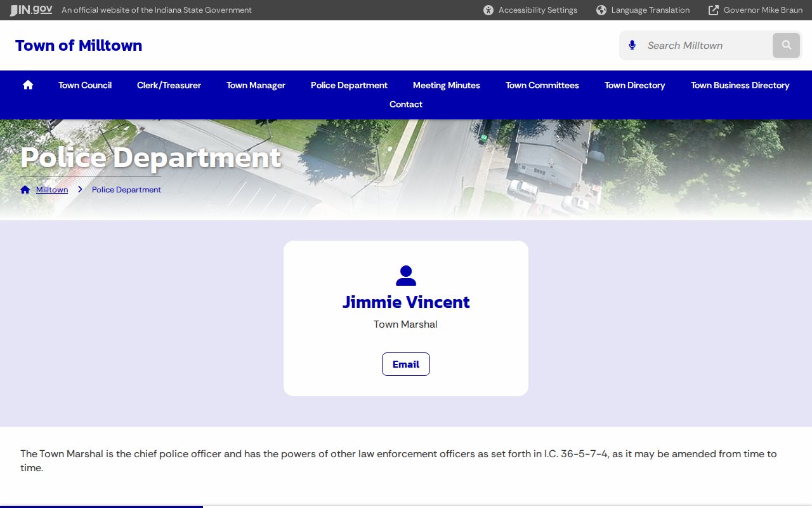Click the Police Department breadcrumb text

[126, 190]
